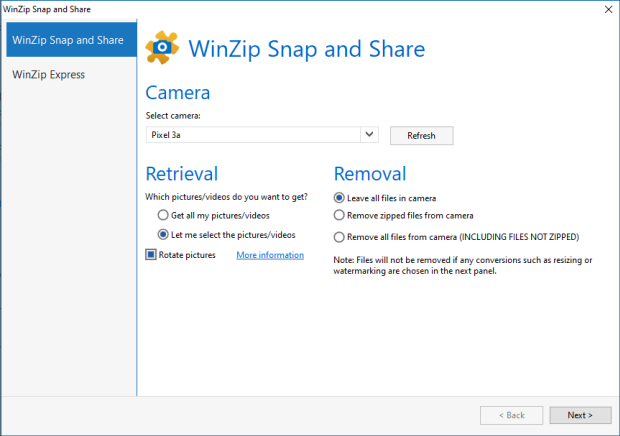Viewport: 620px width, 436px height.
Task: Click the Snap and Share camera logo icon
Action: 162,47
